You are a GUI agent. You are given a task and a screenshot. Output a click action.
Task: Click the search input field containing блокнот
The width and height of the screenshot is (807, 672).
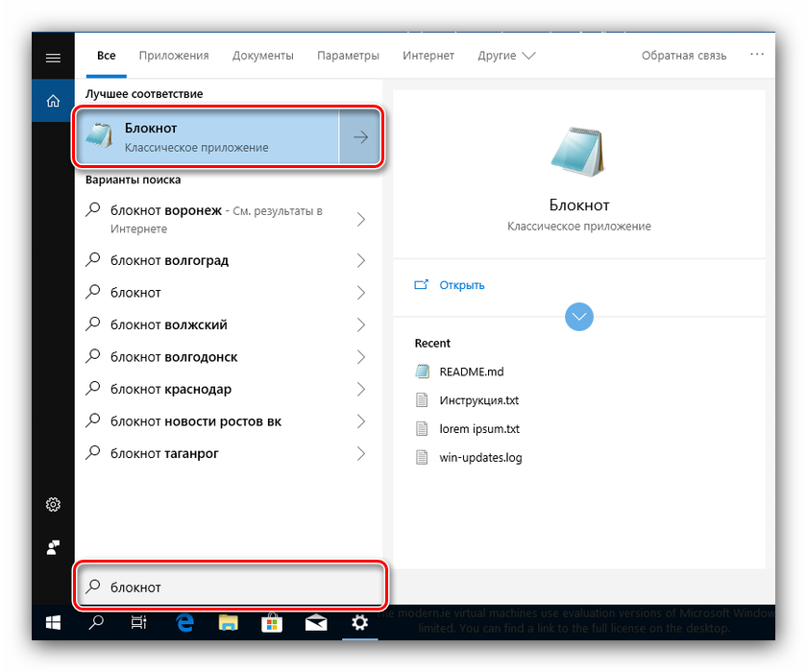pyautogui.click(x=231, y=587)
